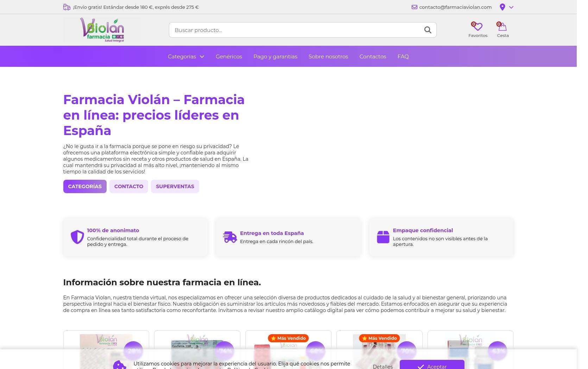The image size is (588, 369).
Task: Open the first product card thumbnail
Action: (106, 351)
